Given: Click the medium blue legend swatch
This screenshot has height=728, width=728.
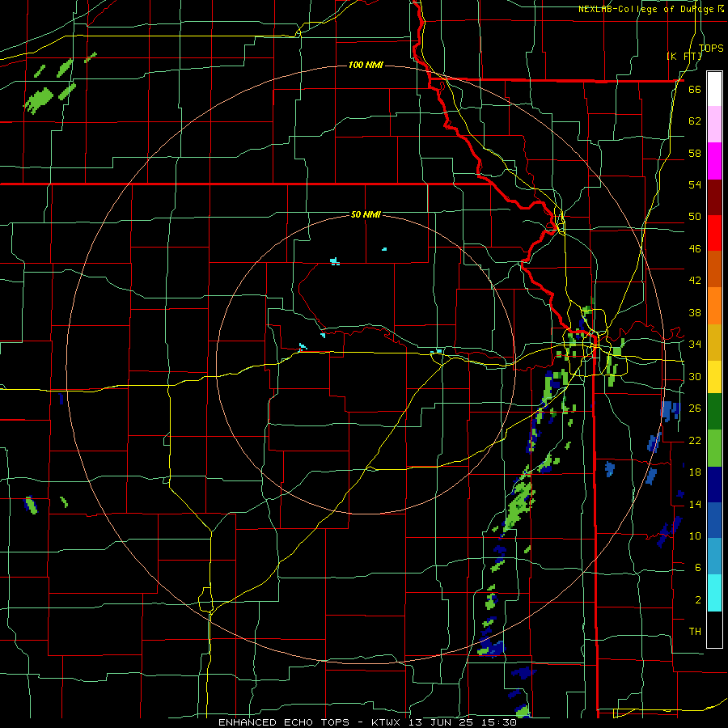Looking at the screenshot, I should (714, 521).
